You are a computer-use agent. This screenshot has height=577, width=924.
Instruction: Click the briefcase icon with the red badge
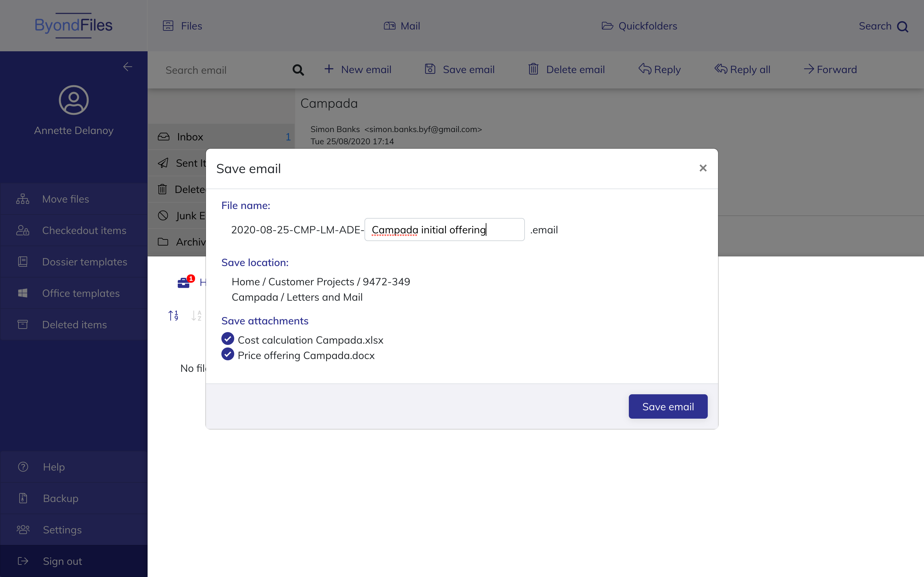(x=184, y=282)
